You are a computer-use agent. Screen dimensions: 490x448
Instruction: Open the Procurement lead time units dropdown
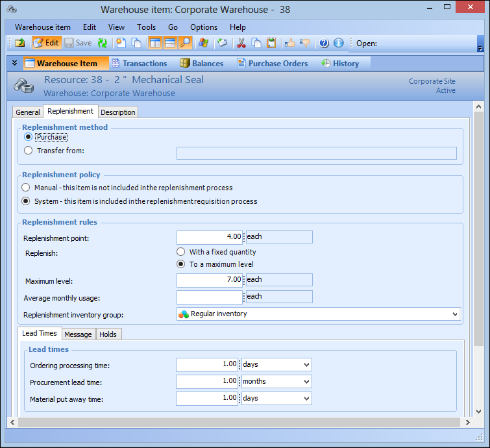(x=306, y=382)
